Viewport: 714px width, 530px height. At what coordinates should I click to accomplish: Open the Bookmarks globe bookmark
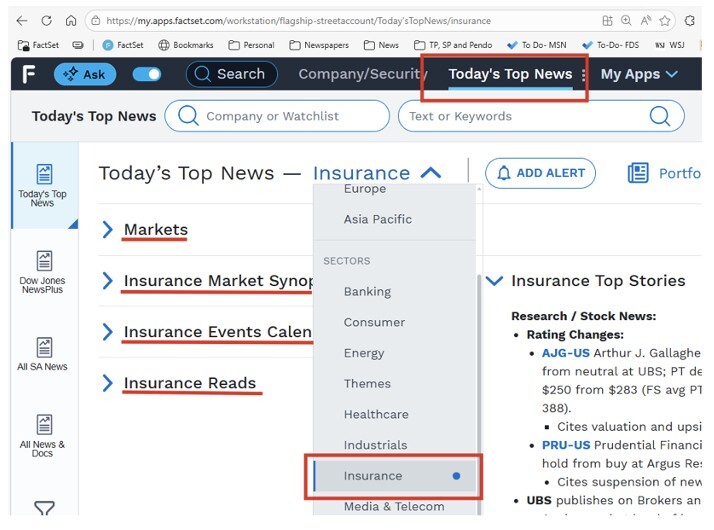pos(186,45)
